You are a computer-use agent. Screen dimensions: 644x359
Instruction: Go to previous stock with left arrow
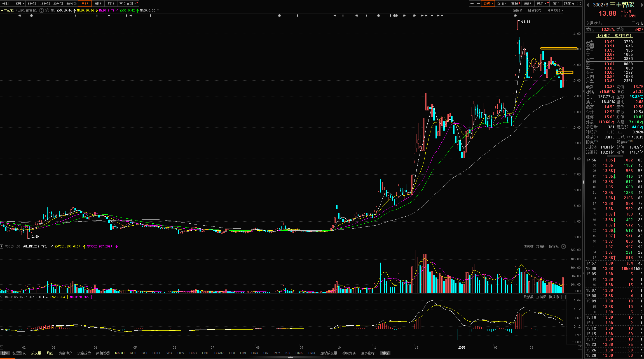pyautogui.click(x=587, y=5)
